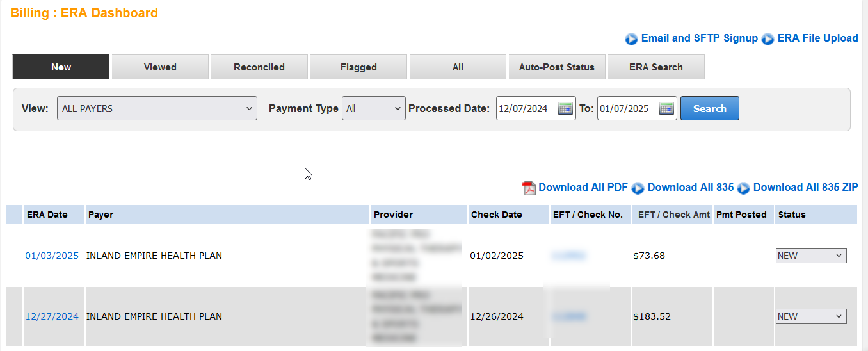This screenshot has height=351, width=868.
Task: Click the arrow icon beside ERA File Upload
Action: (768, 39)
